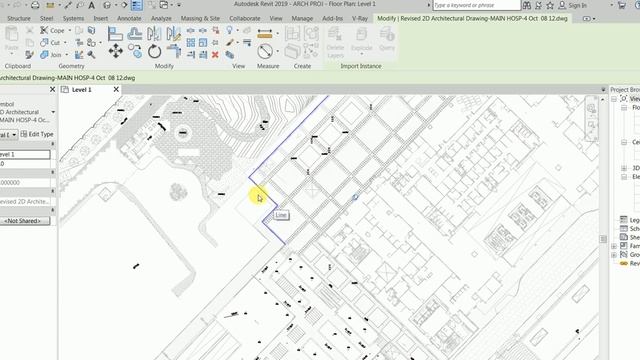Open the Cope dropdown arrow
This screenshot has width=640, height=360.
coord(69,30)
